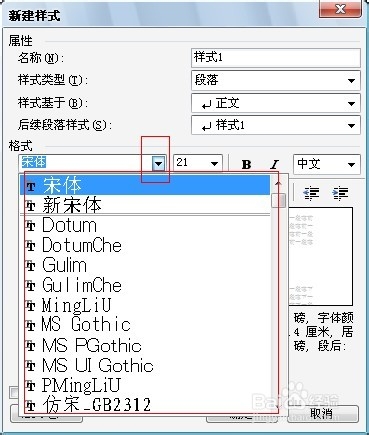Select MS PGothic font
Viewport: 369px width, 435px height.
click(145, 345)
